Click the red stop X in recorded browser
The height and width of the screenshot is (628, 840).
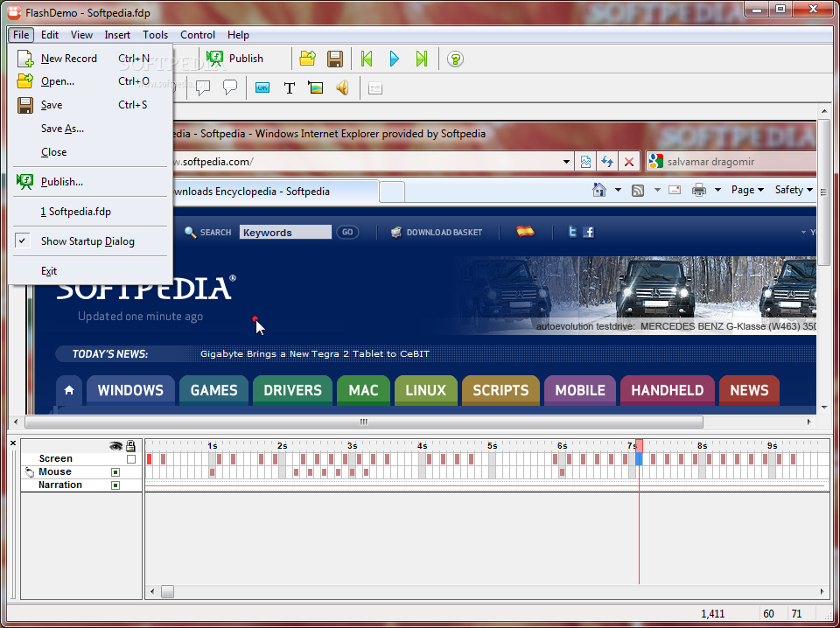click(629, 162)
